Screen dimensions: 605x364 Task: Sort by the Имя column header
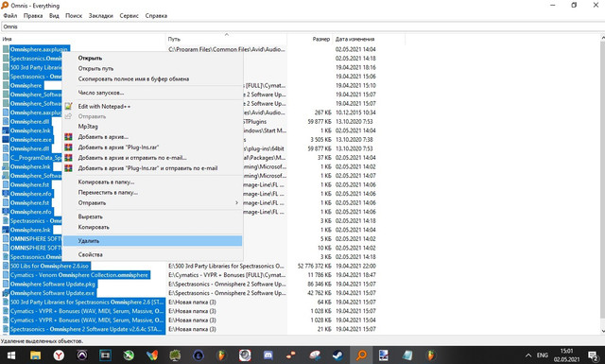point(83,39)
